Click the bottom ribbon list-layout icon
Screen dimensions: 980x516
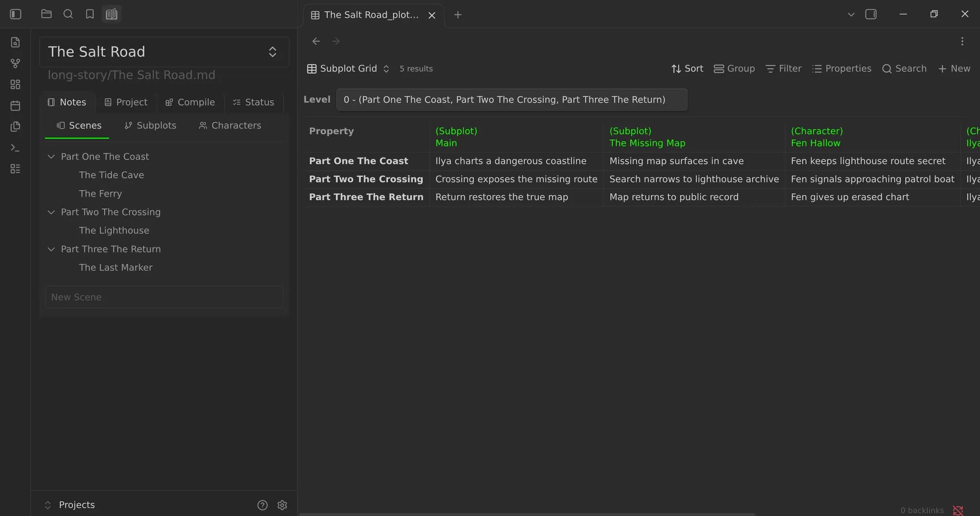pyautogui.click(x=15, y=168)
